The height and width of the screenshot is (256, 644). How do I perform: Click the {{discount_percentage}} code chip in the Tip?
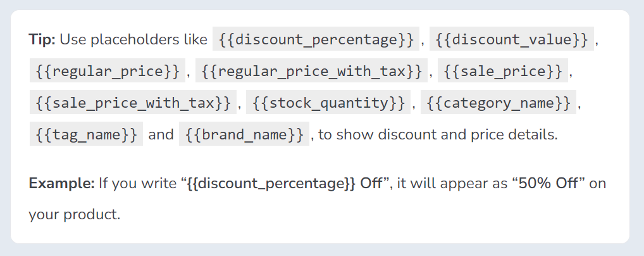click(x=316, y=39)
